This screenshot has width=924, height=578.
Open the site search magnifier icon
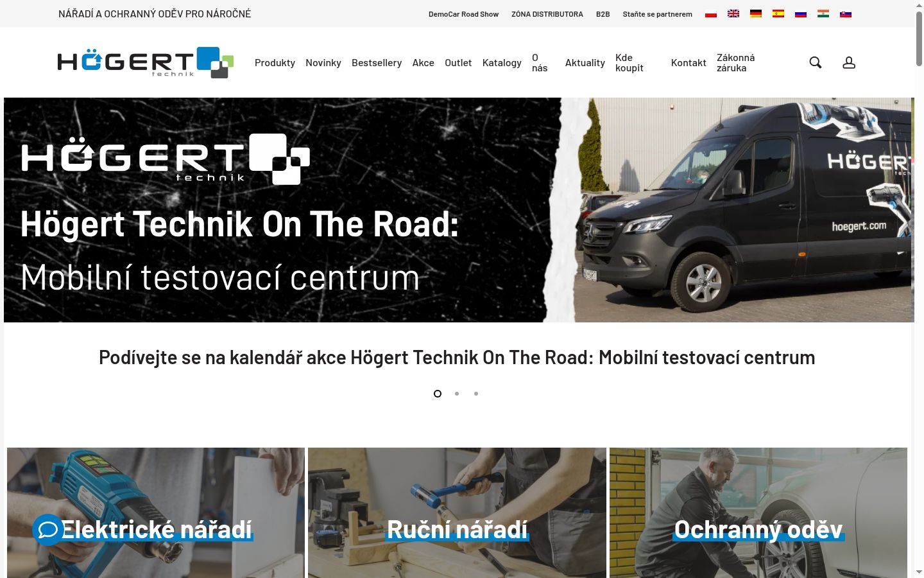point(816,62)
